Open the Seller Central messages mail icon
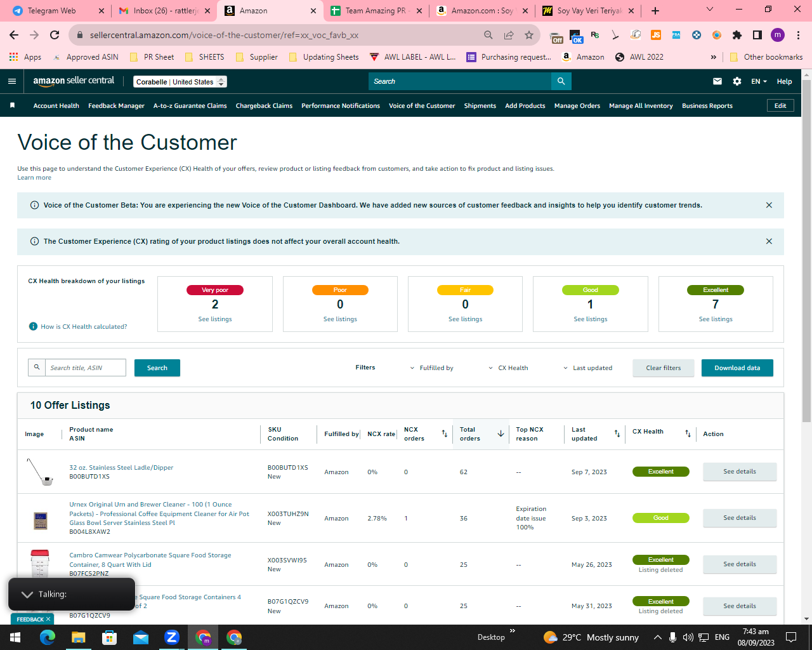Image resolution: width=812 pixels, height=650 pixels. coord(717,81)
